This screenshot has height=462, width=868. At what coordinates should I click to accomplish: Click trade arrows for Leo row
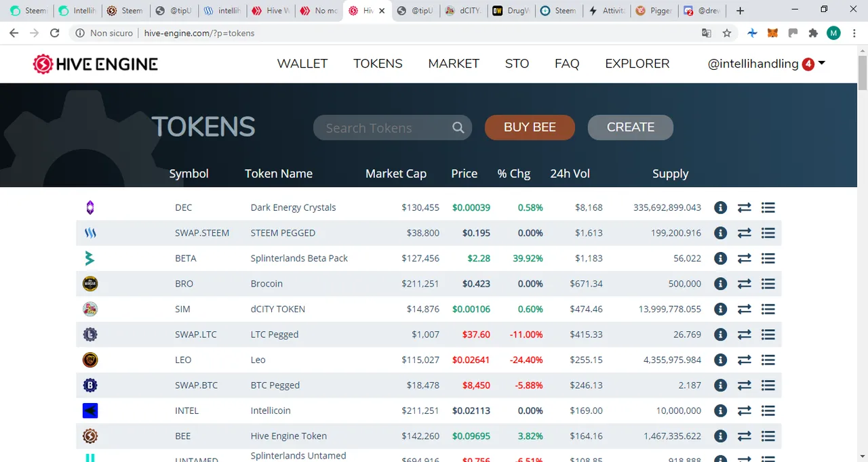click(x=745, y=360)
